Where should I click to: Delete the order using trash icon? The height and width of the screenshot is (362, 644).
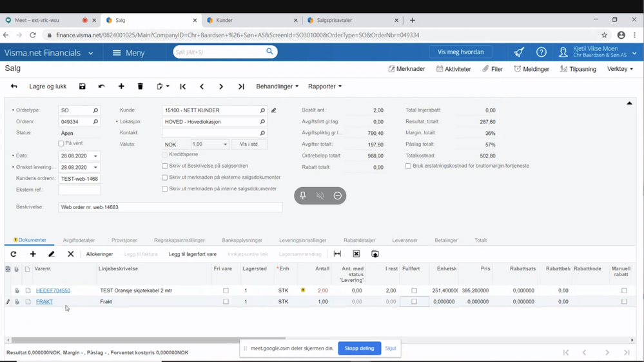pos(140,86)
